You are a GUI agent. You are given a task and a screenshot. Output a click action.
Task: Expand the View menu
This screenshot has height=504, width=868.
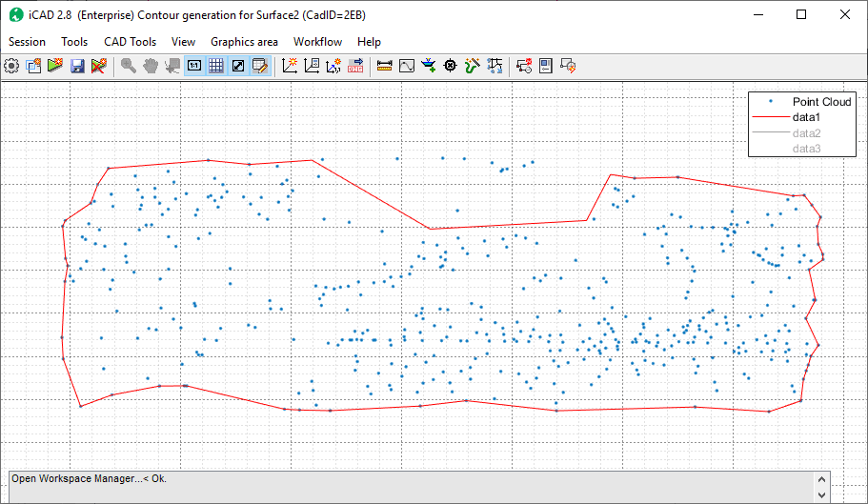183,42
